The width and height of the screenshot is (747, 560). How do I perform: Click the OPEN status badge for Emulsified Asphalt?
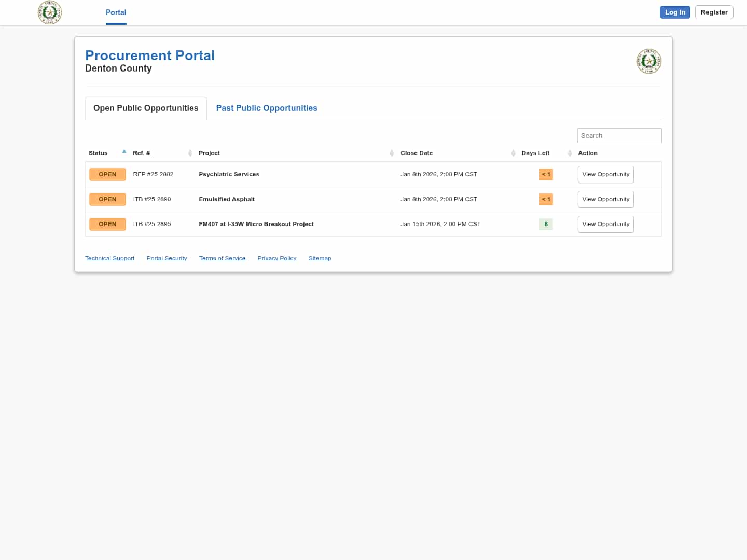107,199
